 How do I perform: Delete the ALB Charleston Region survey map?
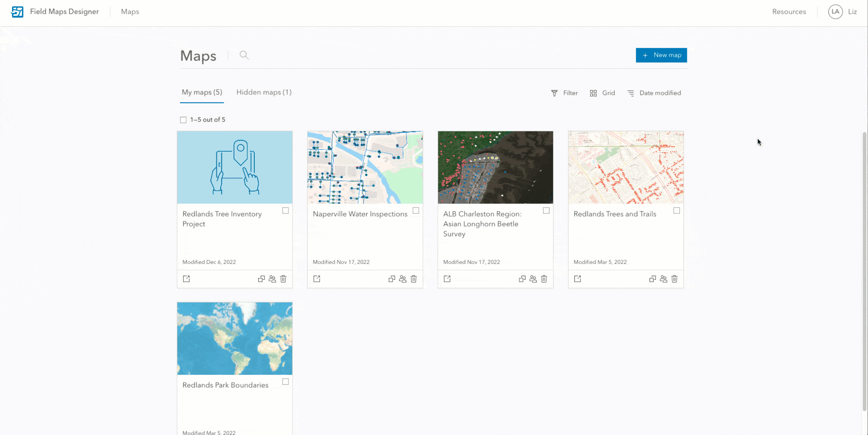[x=544, y=279]
